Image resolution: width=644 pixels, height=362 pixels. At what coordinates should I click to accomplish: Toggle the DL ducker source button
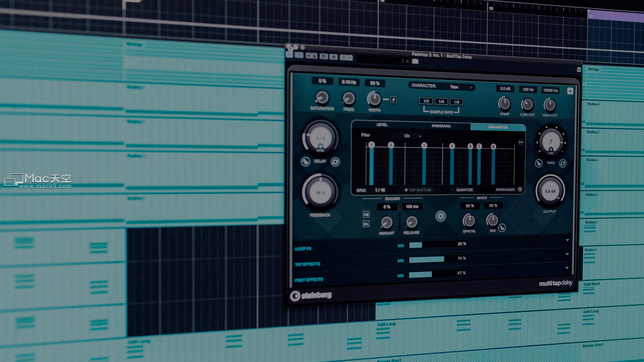coord(366,224)
